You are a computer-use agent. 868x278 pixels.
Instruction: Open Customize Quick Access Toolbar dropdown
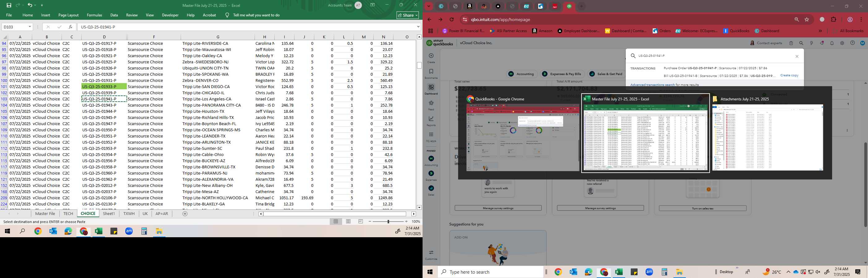click(x=42, y=5)
